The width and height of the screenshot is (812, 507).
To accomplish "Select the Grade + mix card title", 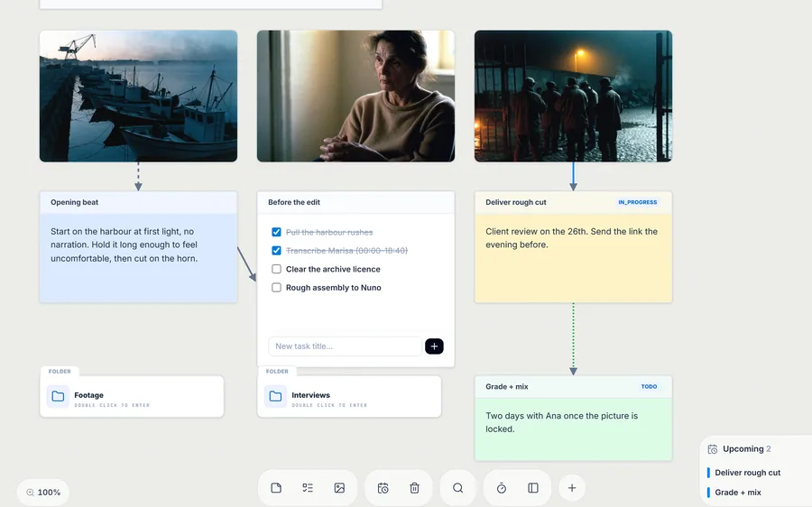I will click(x=507, y=387).
